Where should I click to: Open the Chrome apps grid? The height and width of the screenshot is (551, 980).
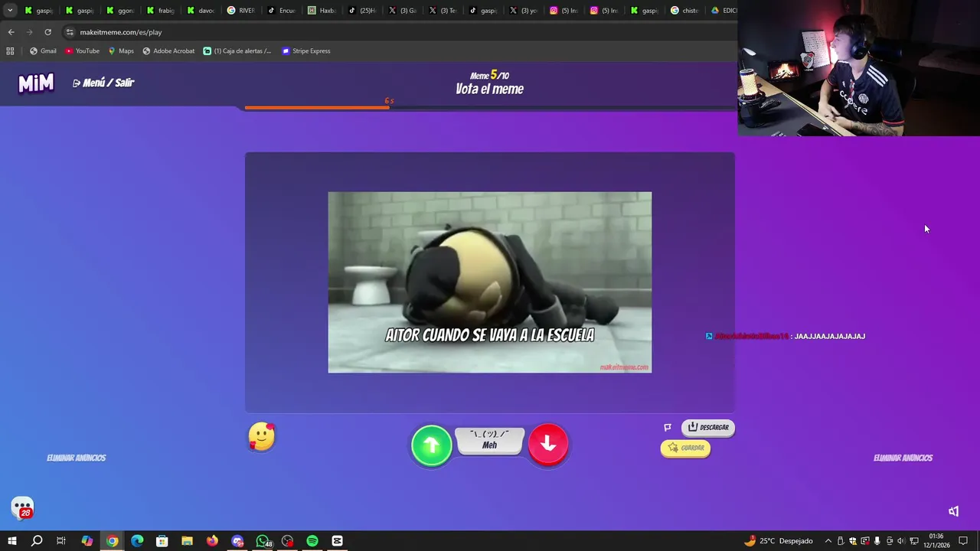point(10,51)
